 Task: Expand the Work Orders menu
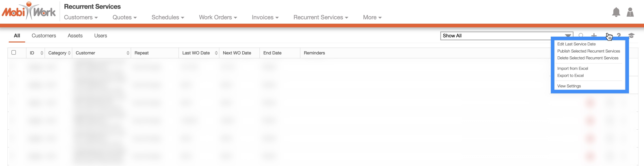(218, 17)
